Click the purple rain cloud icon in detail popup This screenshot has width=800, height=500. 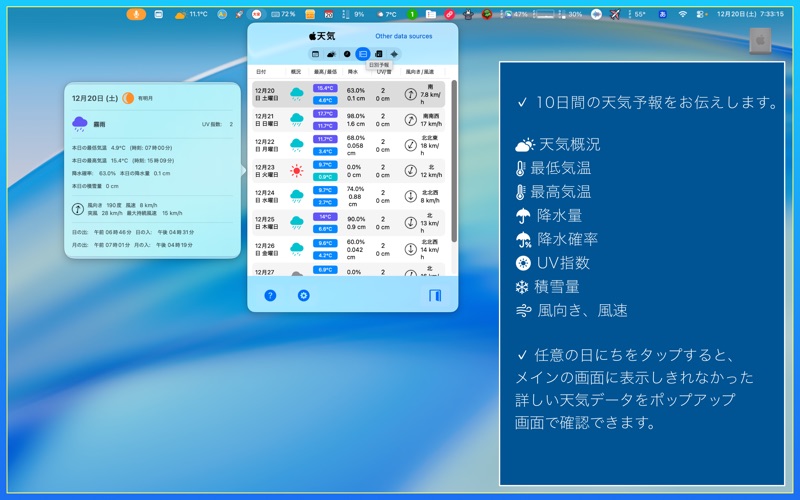coord(80,124)
